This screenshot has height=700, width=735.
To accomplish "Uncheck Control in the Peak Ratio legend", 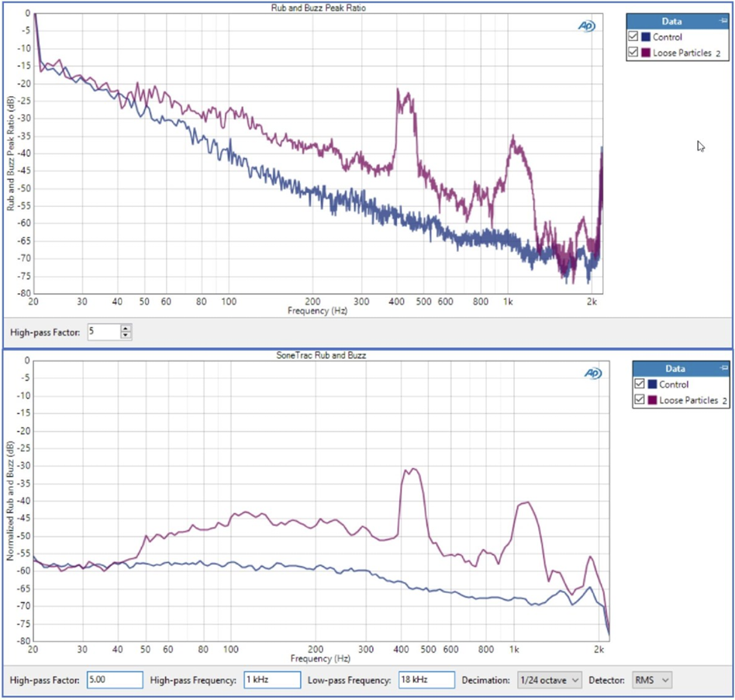I will pyautogui.click(x=634, y=37).
